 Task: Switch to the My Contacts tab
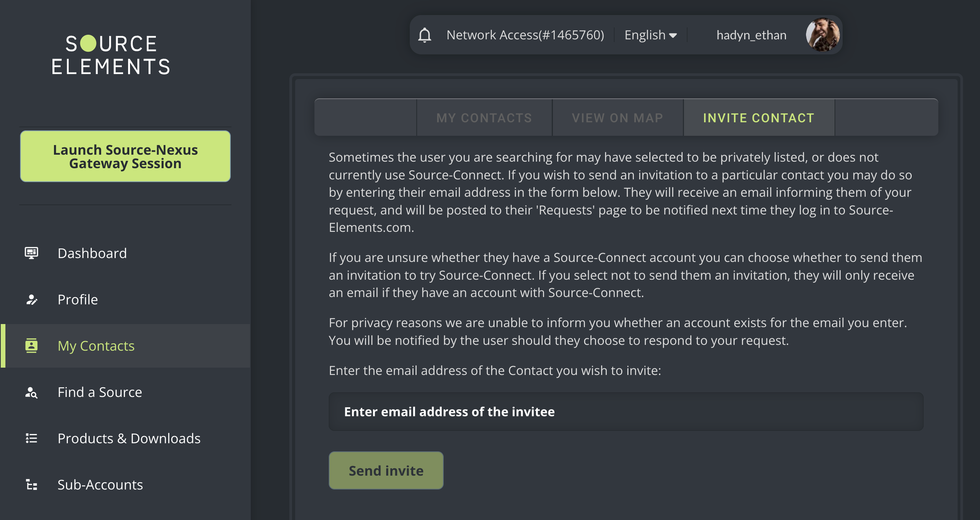click(x=484, y=118)
